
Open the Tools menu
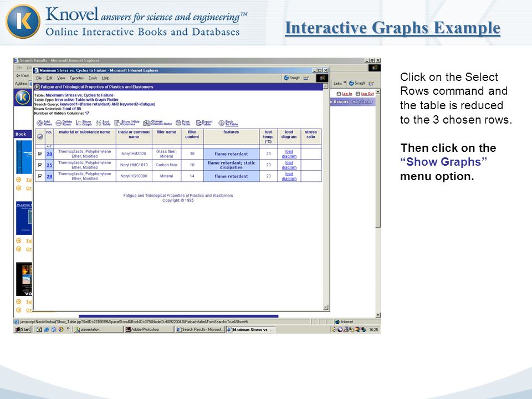[93, 78]
